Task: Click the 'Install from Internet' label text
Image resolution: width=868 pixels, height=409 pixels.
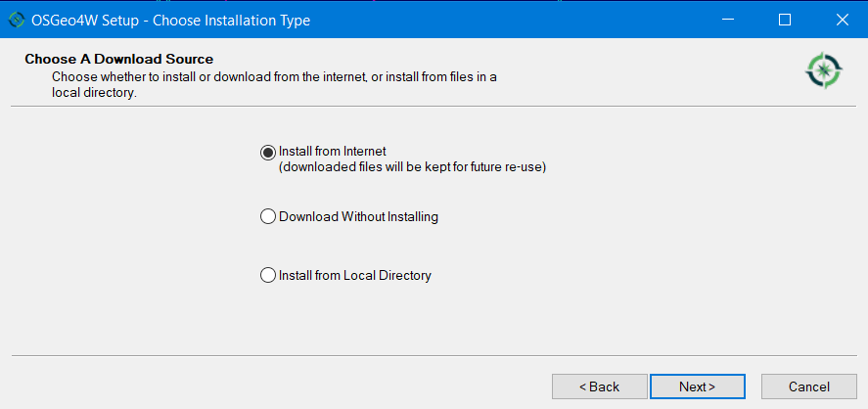Action: [x=333, y=152]
